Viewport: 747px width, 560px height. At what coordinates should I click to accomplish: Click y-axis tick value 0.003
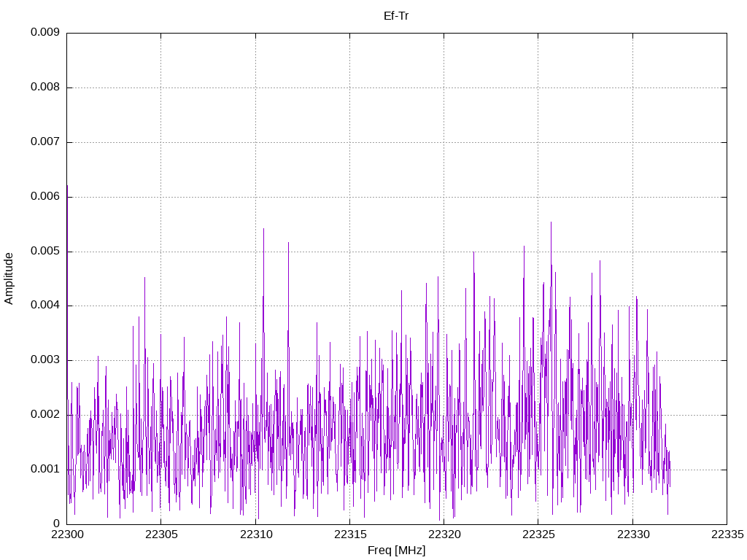[x=44, y=360]
